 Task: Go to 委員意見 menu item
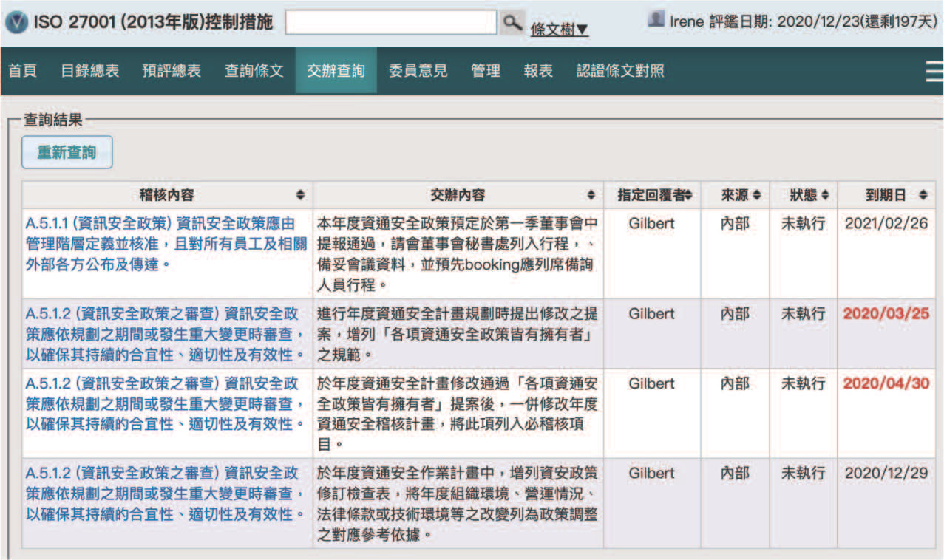(418, 71)
